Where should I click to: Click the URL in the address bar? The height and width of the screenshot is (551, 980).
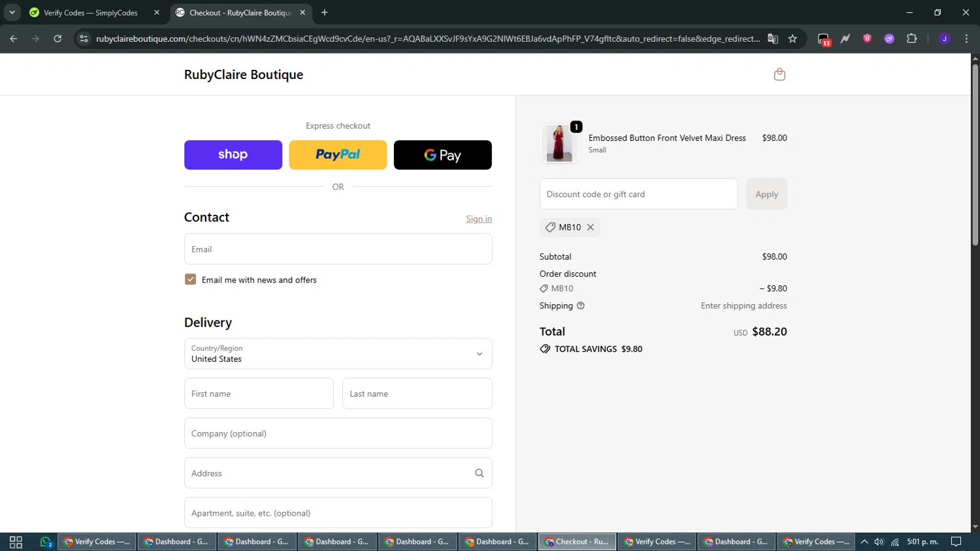coord(428,39)
